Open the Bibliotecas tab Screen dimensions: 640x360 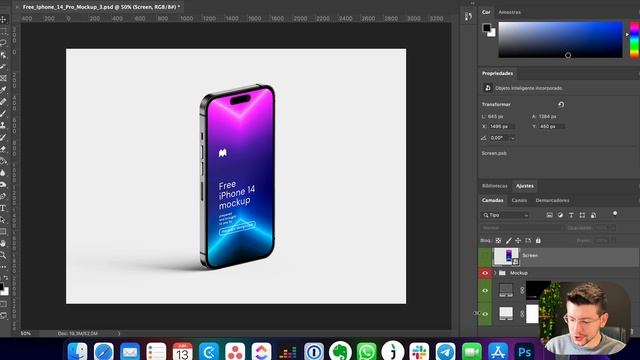point(494,186)
